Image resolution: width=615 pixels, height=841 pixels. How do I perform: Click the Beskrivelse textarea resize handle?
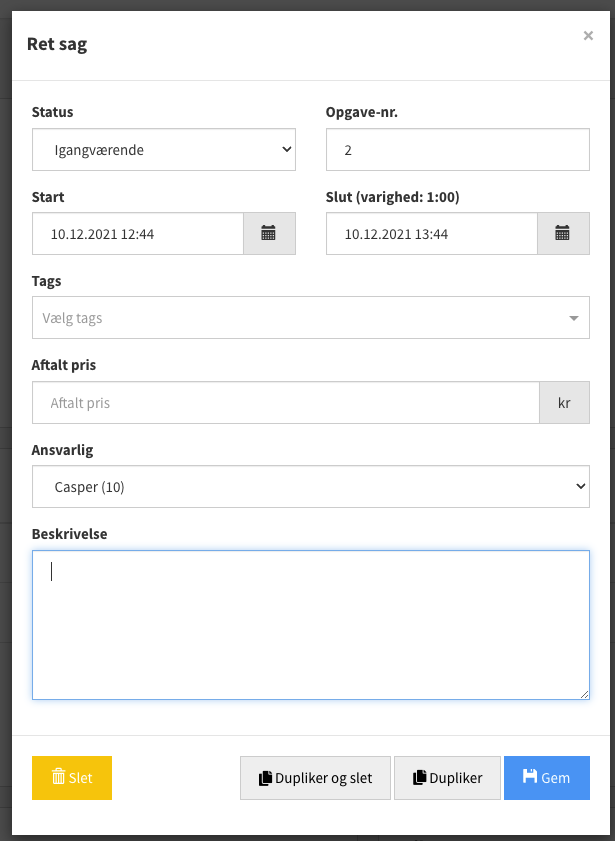tap(584, 694)
